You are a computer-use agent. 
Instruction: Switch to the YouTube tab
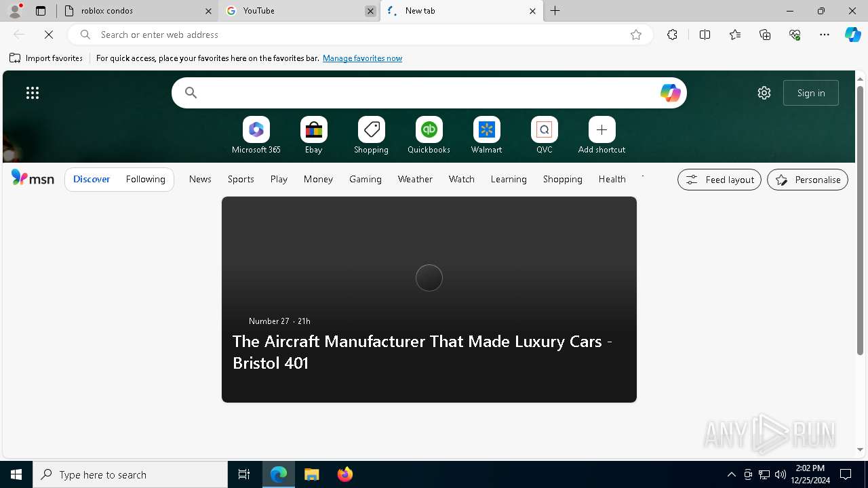tap(298, 11)
